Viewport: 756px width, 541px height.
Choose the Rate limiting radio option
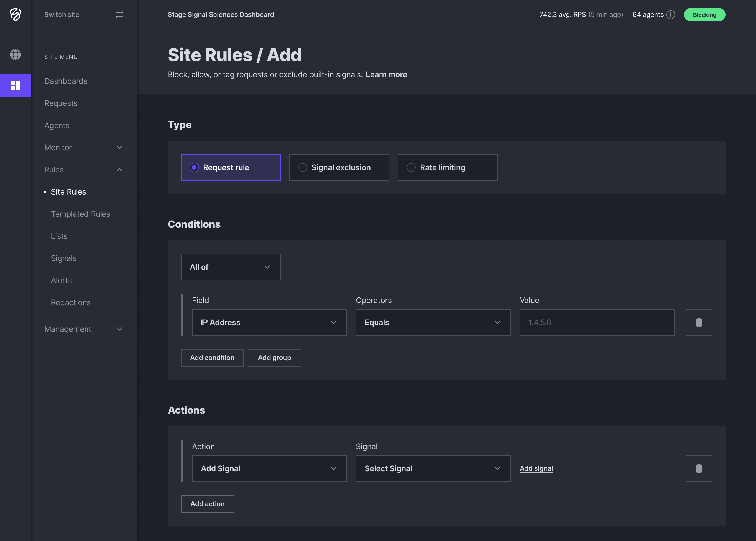(x=448, y=167)
